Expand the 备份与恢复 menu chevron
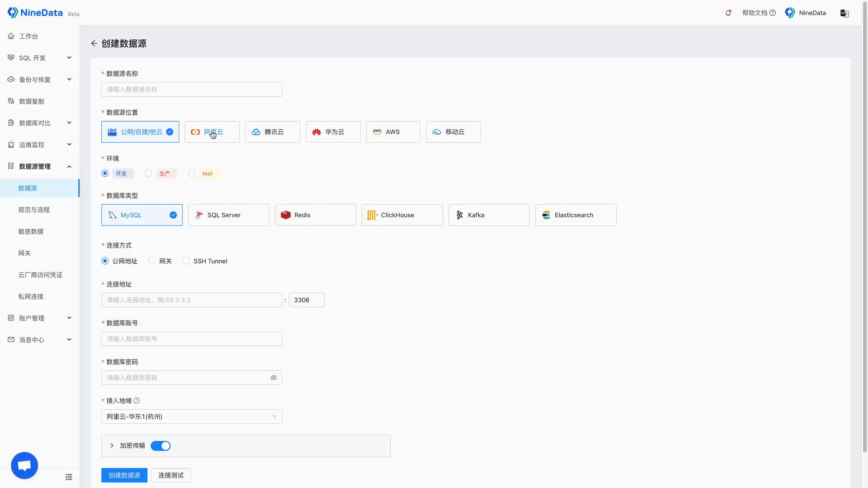This screenshot has height=488, width=868. tap(69, 80)
